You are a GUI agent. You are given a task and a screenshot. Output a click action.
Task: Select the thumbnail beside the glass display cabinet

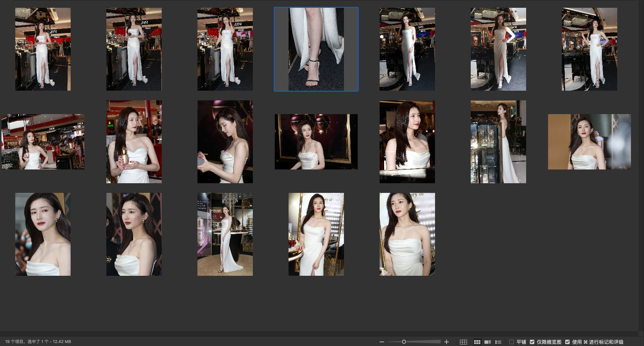(498, 142)
